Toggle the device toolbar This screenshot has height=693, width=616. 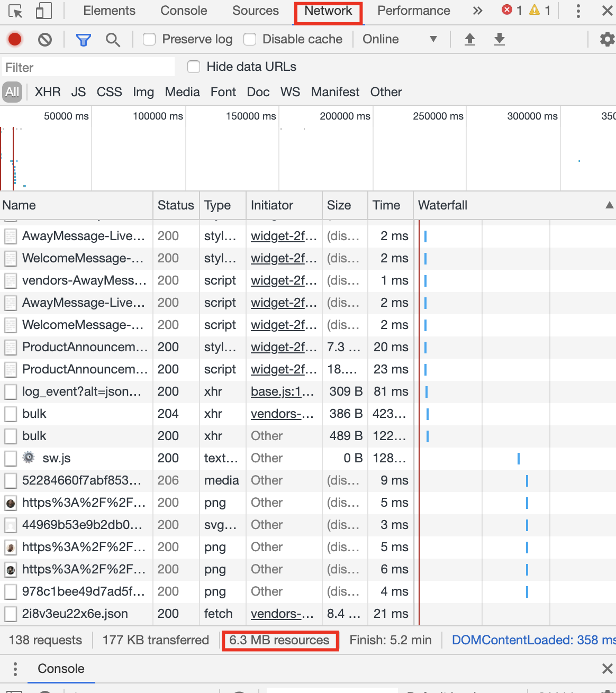click(44, 11)
